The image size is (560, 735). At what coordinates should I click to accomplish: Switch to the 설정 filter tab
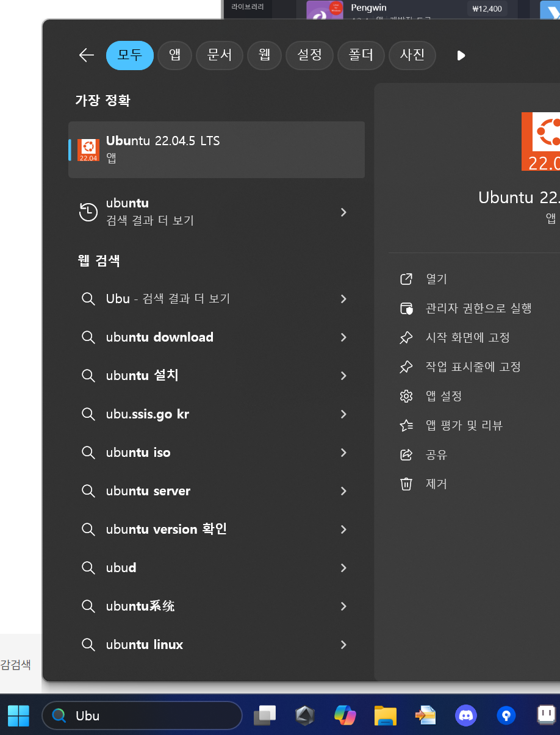(x=309, y=56)
